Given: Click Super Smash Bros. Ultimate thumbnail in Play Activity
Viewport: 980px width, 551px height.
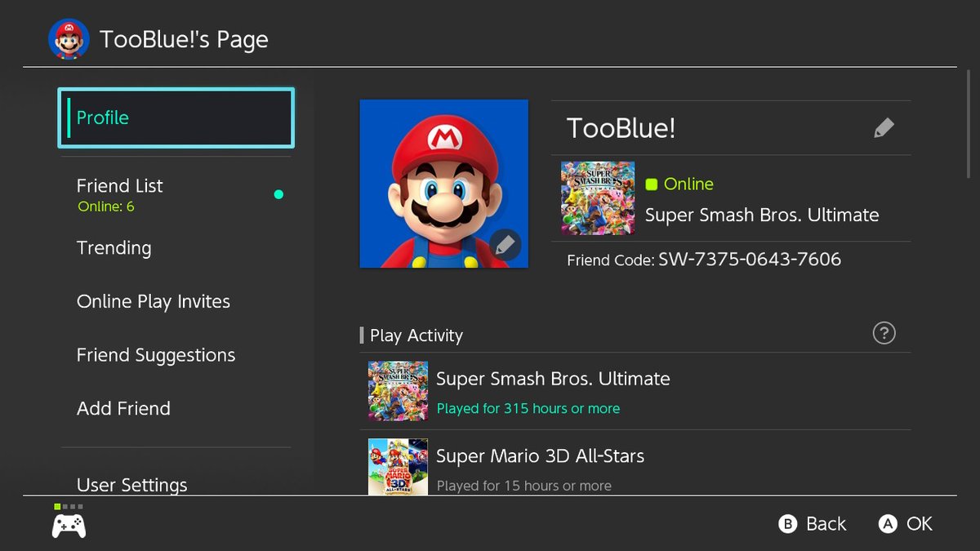Looking at the screenshot, I should tap(398, 391).
